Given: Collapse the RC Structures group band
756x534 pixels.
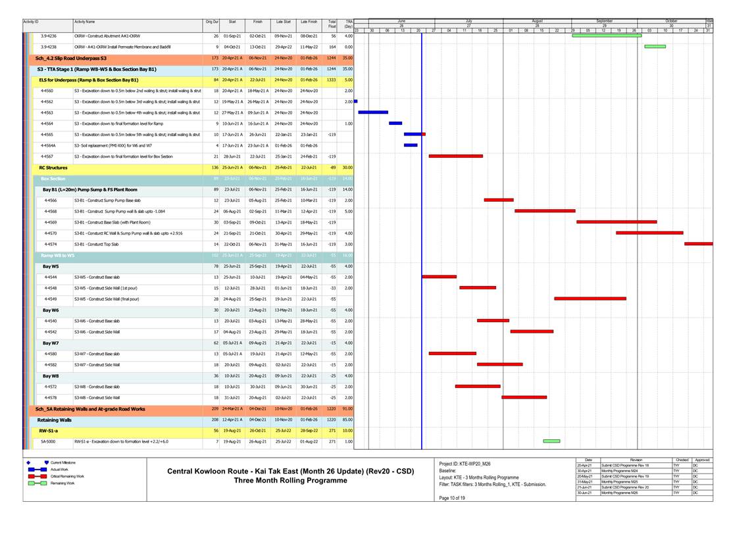Looking at the screenshot, I should click(52, 168).
